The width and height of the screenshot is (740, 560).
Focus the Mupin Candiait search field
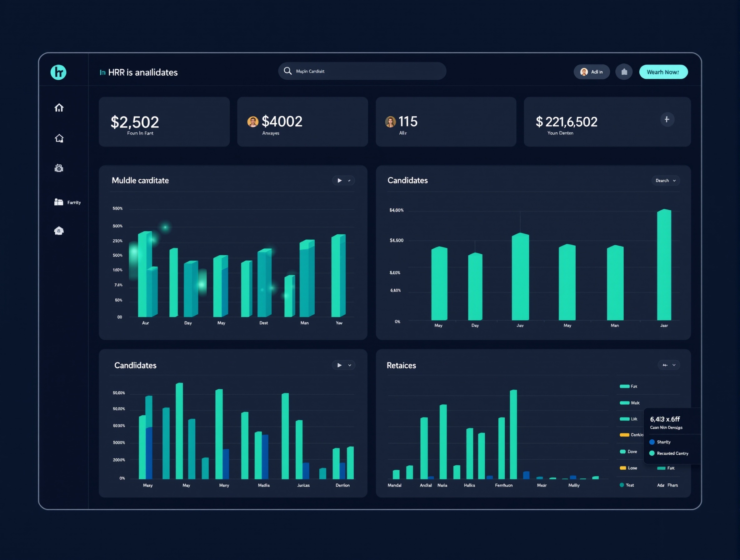362,71
